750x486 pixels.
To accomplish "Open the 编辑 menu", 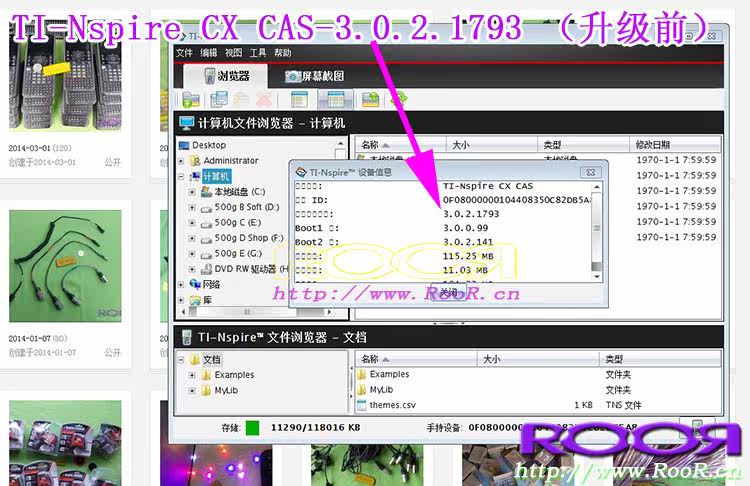I will [209, 53].
